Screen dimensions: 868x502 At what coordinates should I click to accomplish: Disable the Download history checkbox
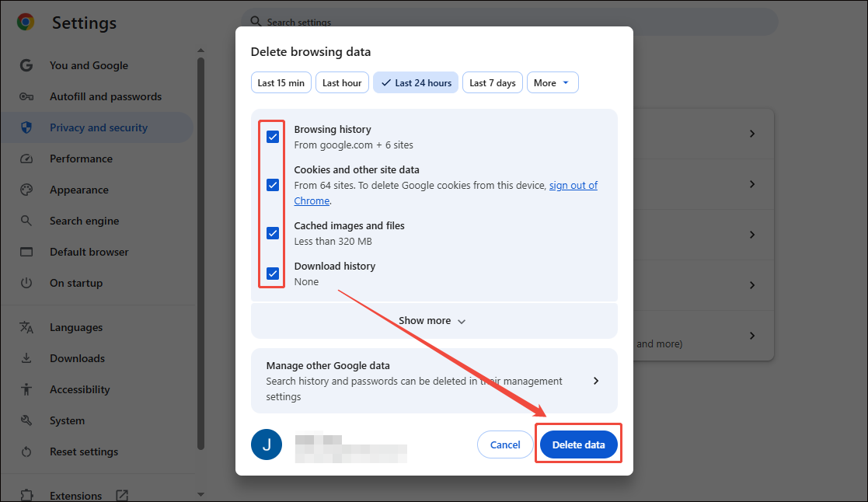click(x=273, y=273)
